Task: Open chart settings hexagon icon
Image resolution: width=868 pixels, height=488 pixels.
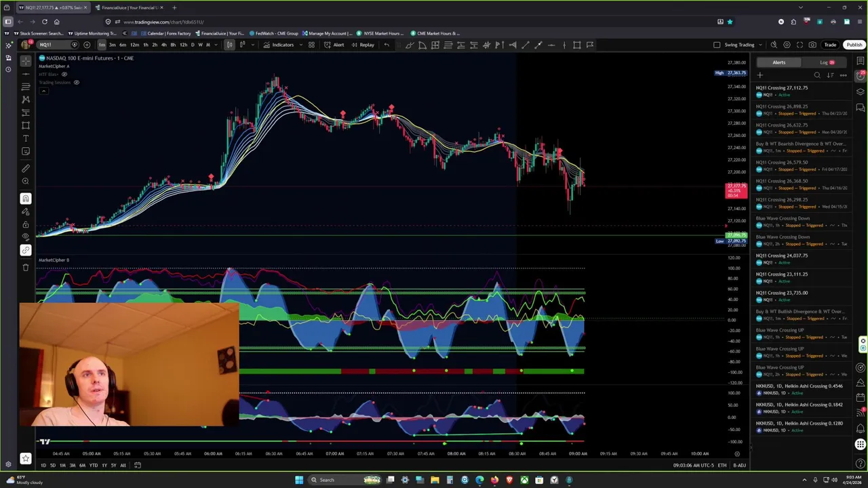Action: tap(787, 45)
